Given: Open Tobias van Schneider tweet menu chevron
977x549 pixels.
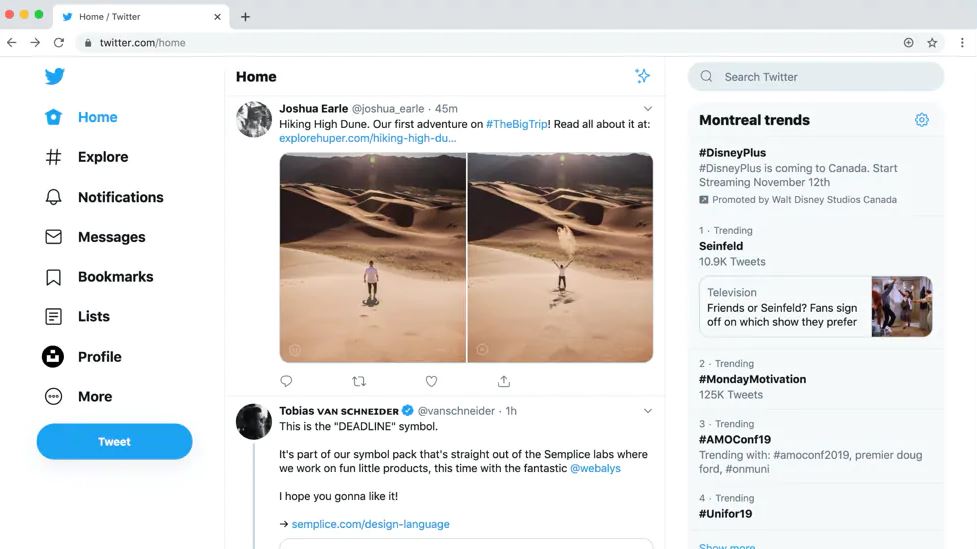Looking at the screenshot, I should [x=647, y=411].
